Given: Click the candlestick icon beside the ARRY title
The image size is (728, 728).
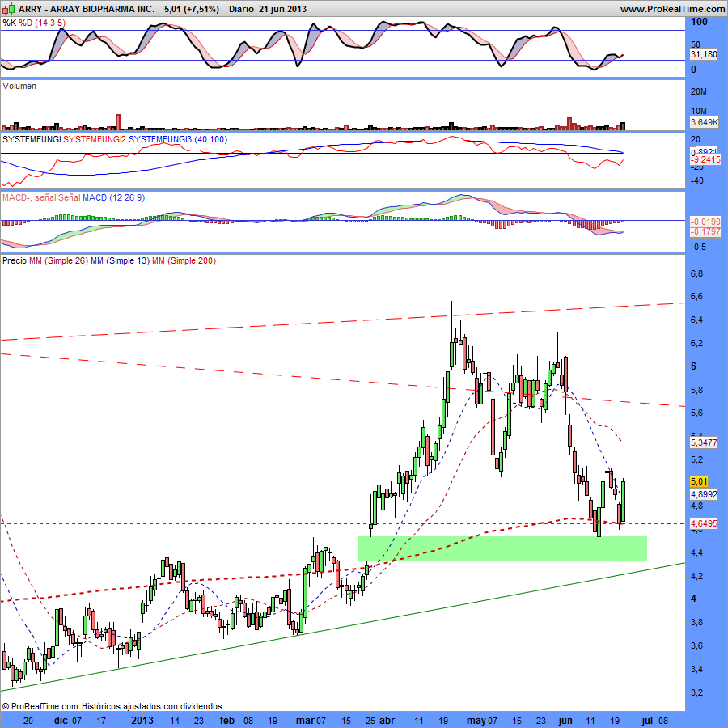Looking at the screenshot, I should 9,8.
